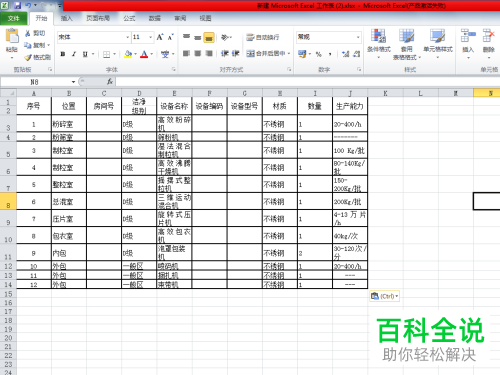This screenshot has height=375, width=500.
Task: Switch to the Review ribbon tab
Action: pos(180,18)
